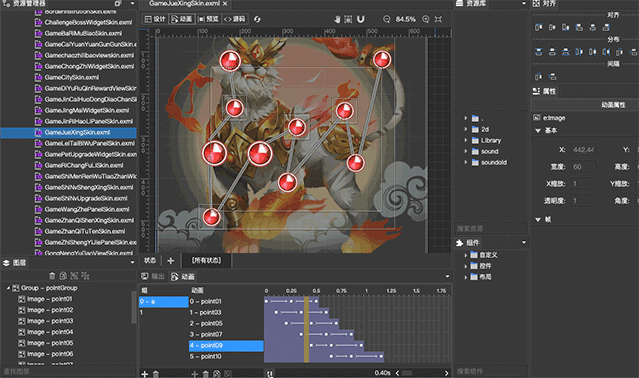The height and width of the screenshot is (378, 639).
Task: Add a new state with the plus button
Action: (x=171, y=261)
